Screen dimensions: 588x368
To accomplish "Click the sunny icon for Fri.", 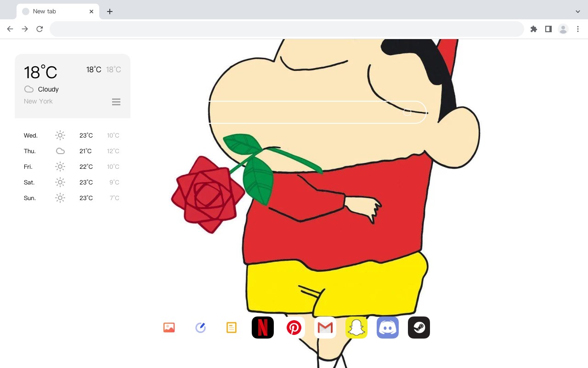I will pos(60,167).
